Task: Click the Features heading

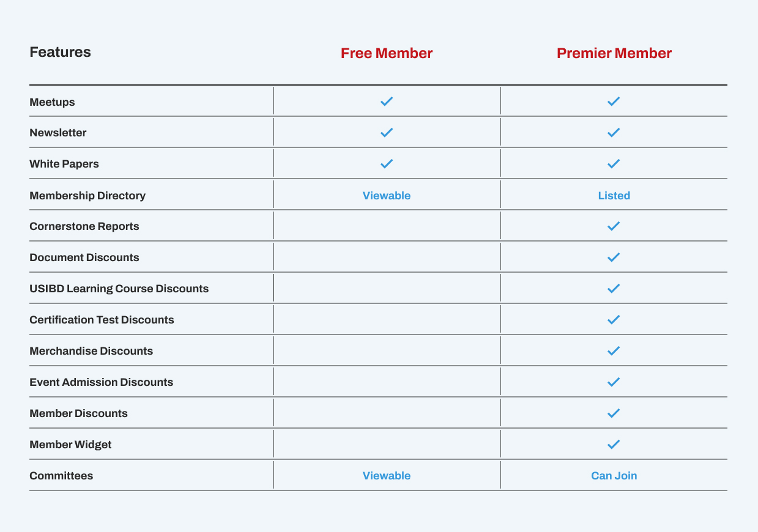Action: tap(60, 53)
